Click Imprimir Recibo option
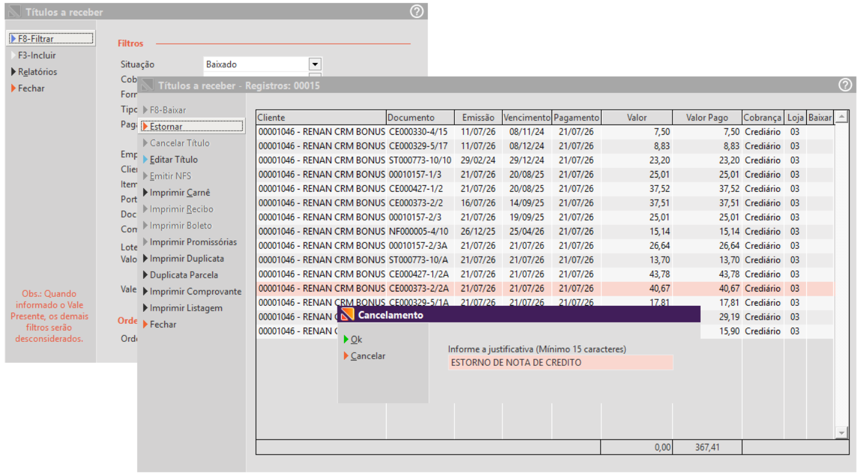The width and height of the screenshot is (868, 475). 181,209
